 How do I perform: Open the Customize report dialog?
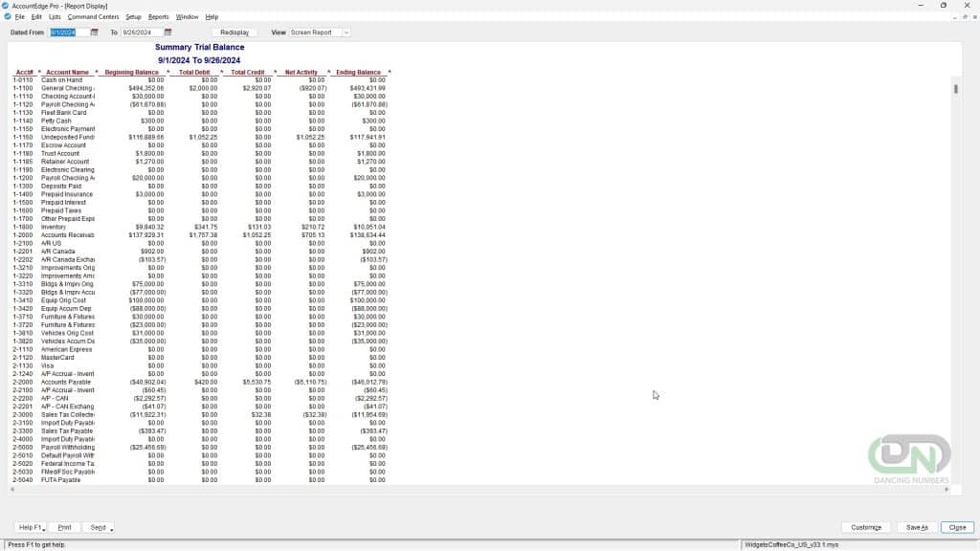pyautogui.click(x=865, y=527)
